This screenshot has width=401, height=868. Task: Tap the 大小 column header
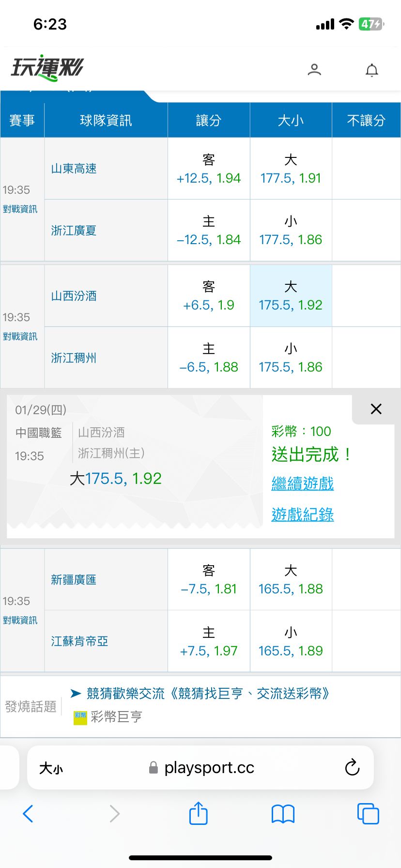[x=291, y=120]
